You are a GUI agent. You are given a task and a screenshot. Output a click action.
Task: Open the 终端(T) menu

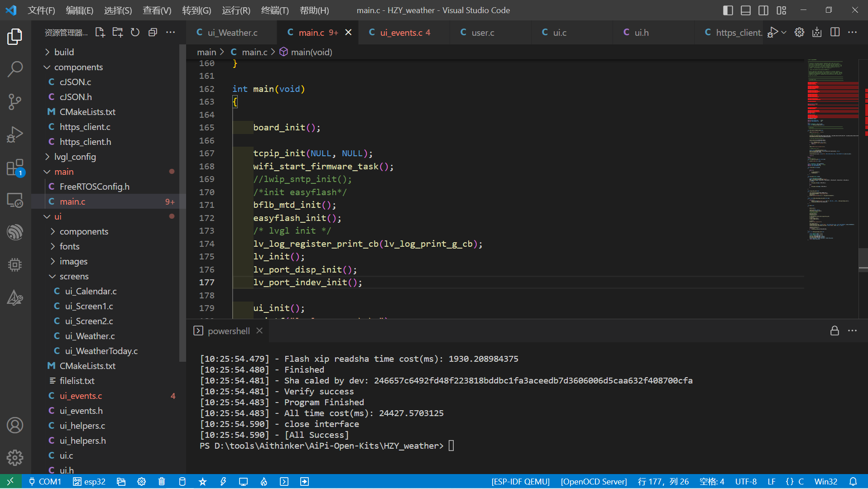pos(275,10)
